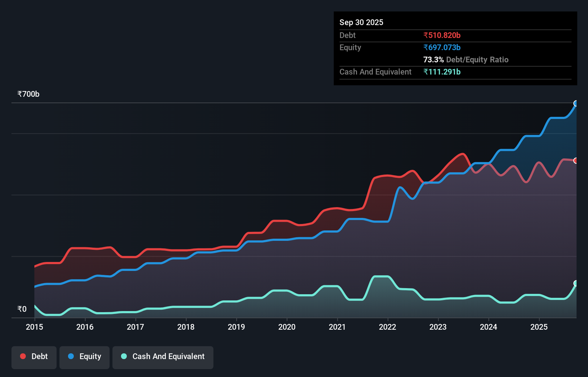This screenshot has height=377, width=588.
Task: Toggle the Debt series visibility
Action: coord(34,357)
